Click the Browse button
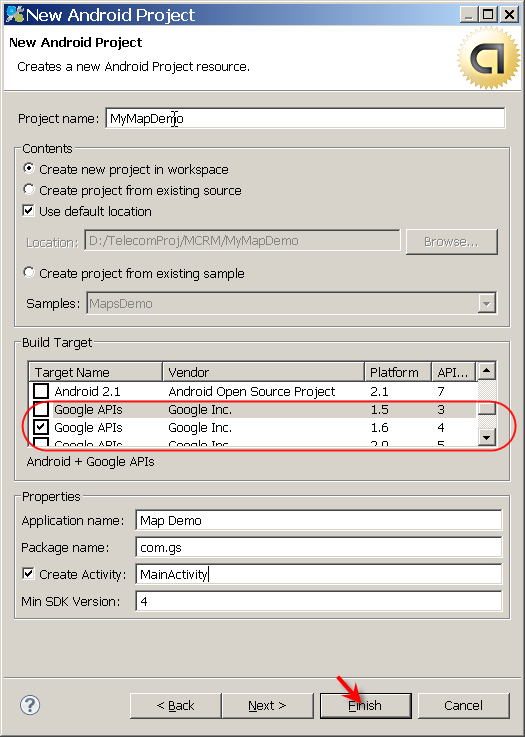The height and width of the screenshot is (737, 525). 451,242
